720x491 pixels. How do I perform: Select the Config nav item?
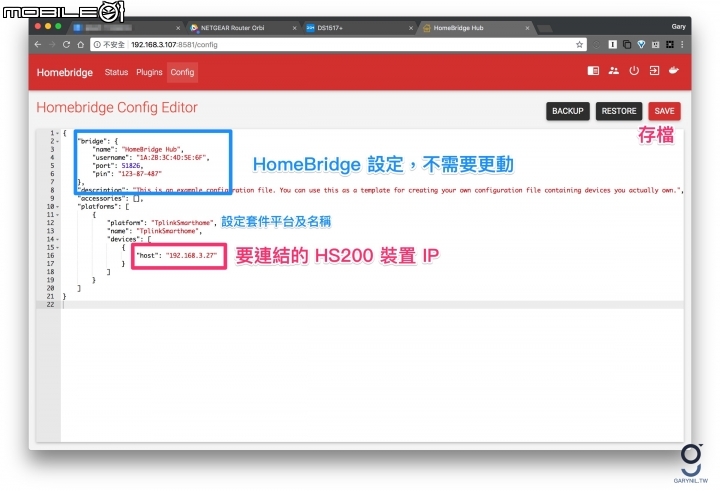pos(182,72)
